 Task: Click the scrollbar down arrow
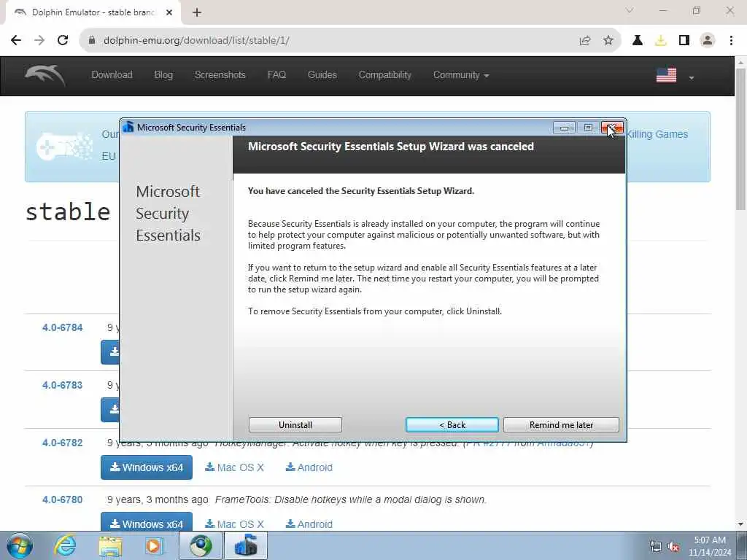(x=741, y=524)
